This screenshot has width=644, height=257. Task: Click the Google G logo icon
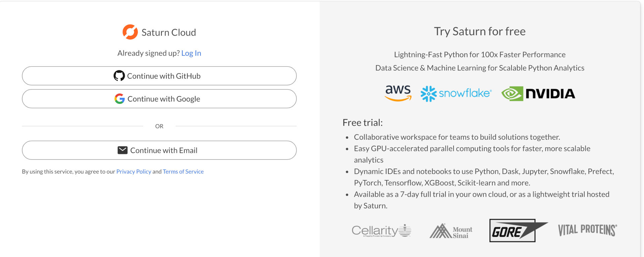click(x=119, y=99)
